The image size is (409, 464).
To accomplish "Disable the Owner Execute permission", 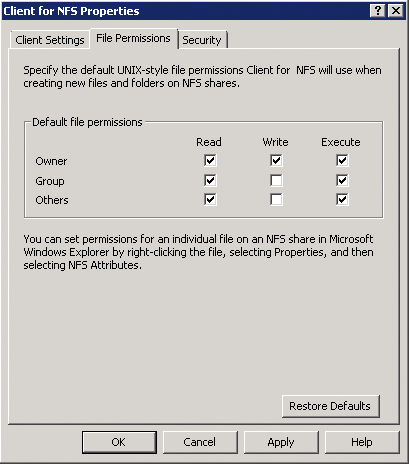I will [342, 161].
